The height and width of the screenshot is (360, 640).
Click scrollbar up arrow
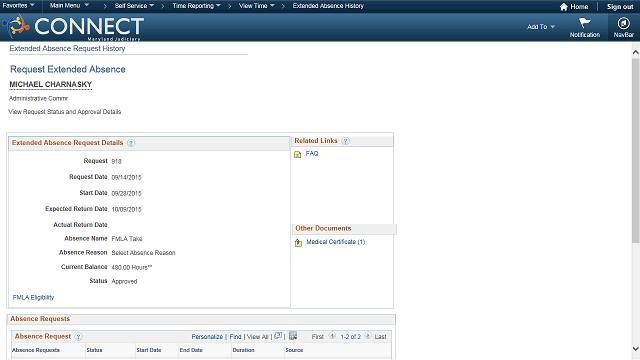[636, 52]
